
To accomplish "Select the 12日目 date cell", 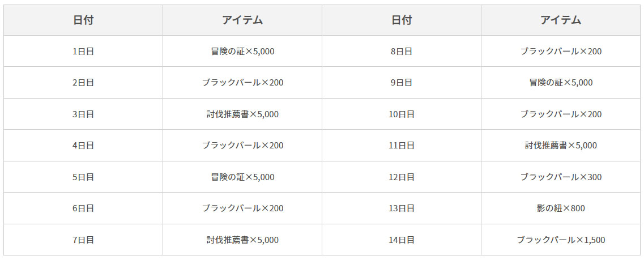I will 402,177.
